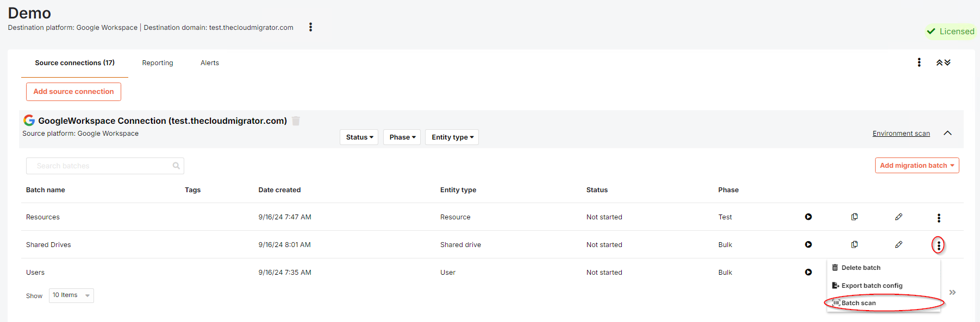The width and height of the screenshot is (980, 322).
Task: Collapse or expand all connections double-chevron icon
Action: [x=944, y=62]
